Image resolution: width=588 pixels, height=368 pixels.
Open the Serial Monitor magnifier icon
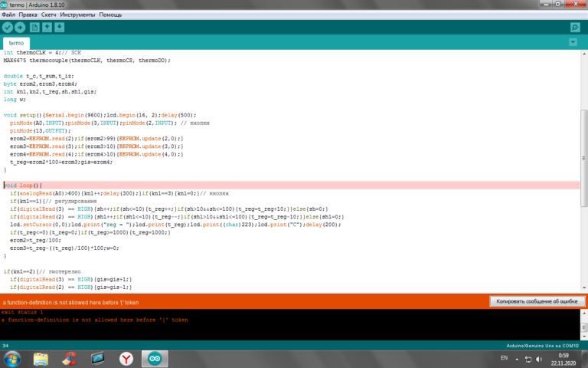click(x=575, y=28)
